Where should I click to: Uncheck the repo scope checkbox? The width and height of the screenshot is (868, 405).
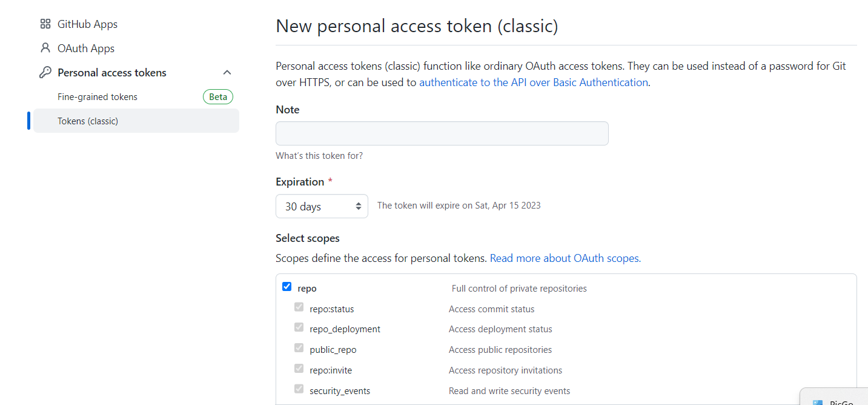287,287
